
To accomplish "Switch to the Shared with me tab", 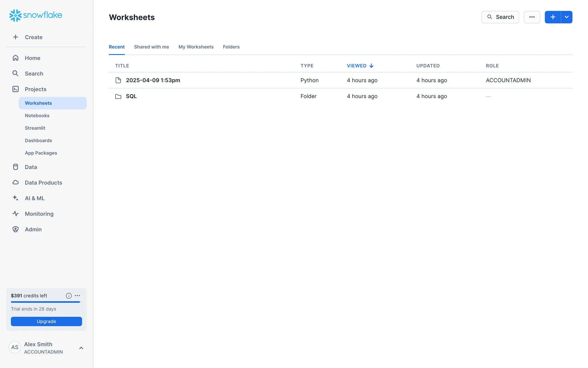I will (x=151, y=47).
